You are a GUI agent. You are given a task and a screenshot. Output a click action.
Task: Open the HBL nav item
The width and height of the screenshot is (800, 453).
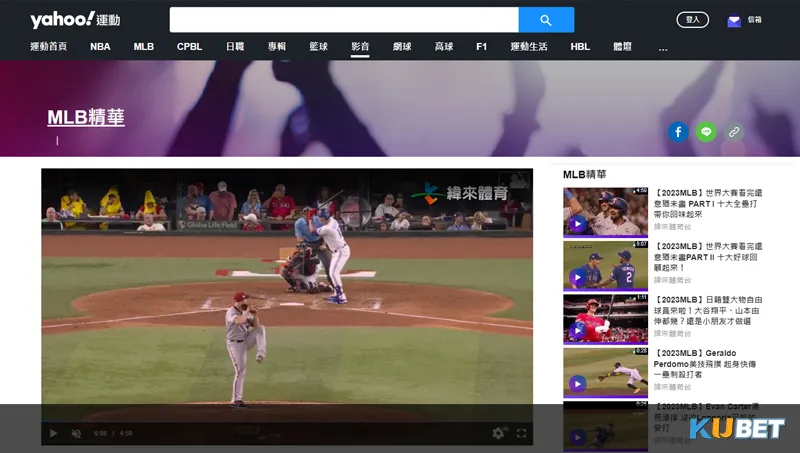click(x=580, y=46)
